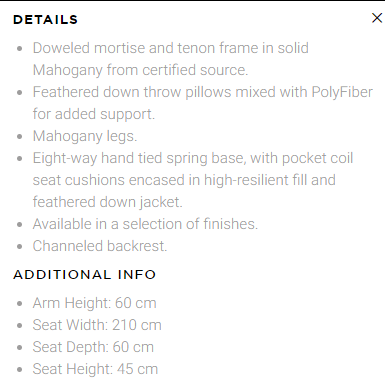Click the Seat Width: 210 cm entry
Viewport: 385px width, 386px height.
click(x=97, y=325)
